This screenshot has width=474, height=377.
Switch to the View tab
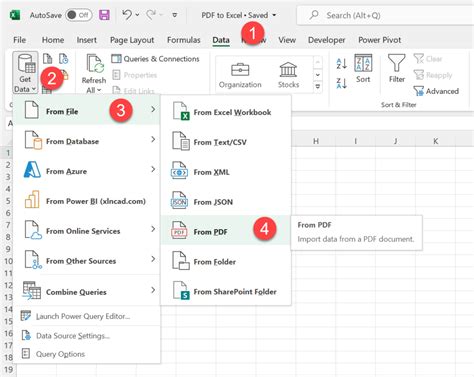(287, 40)
